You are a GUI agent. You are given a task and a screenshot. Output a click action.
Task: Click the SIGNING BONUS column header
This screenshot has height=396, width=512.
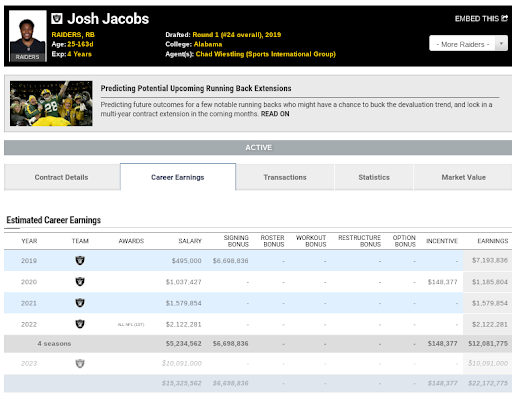(236, 241)
